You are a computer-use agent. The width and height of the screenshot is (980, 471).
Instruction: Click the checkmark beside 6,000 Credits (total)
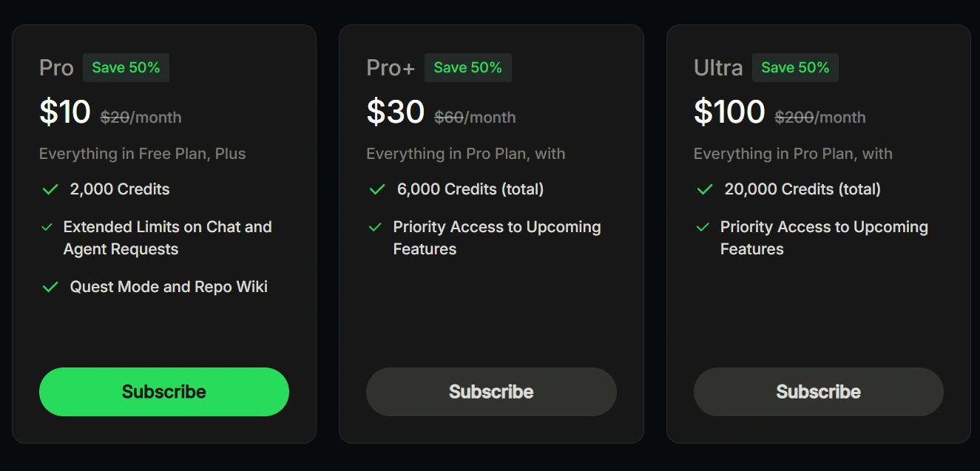(x=377, y=190)
